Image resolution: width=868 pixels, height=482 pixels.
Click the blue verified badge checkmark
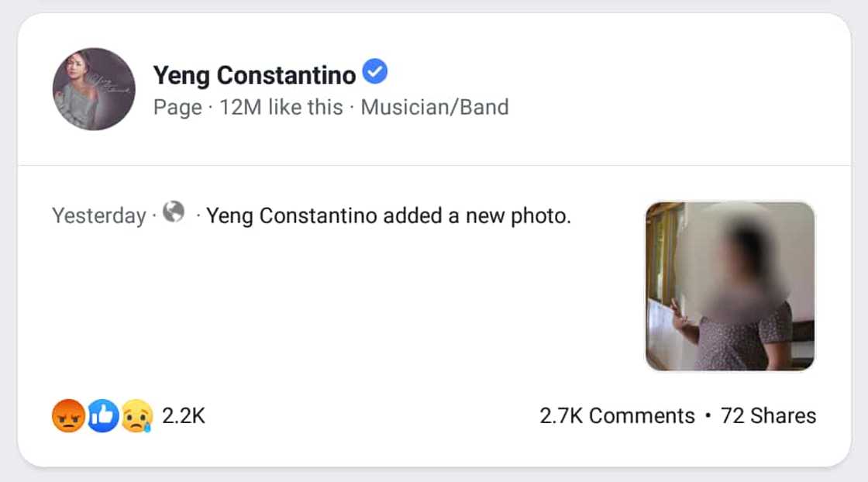pyautogui.click(x=375, y=73)
